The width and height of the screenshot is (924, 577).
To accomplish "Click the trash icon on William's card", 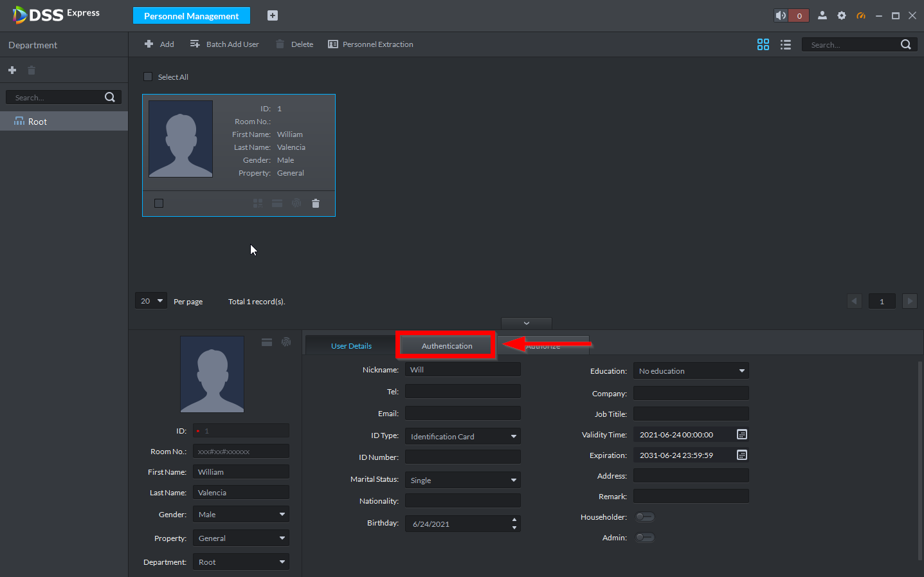I will click(x=316, y=203).
